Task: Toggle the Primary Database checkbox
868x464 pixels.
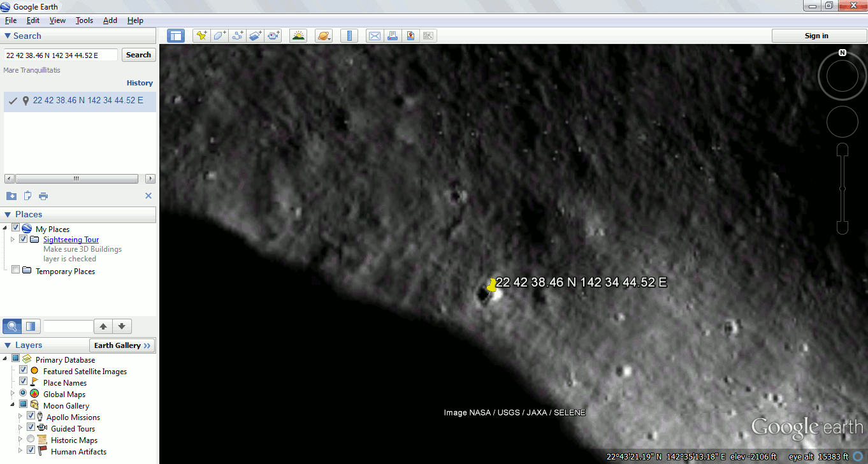Action: tap(16, 359)
